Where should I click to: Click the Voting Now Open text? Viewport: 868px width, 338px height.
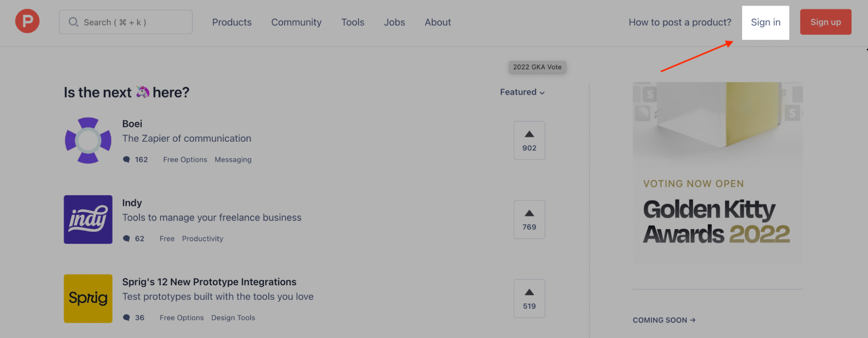(x=693, y=184)
